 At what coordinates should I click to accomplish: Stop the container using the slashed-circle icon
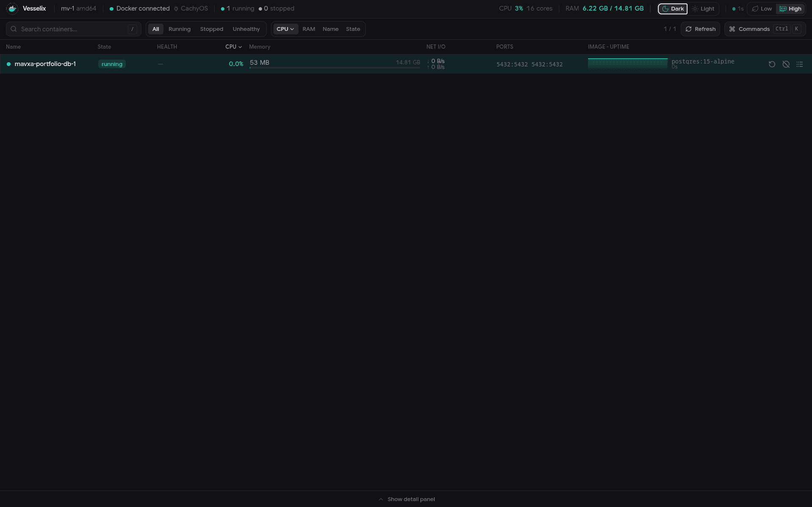pyautogui.click(x=786, y=64)
